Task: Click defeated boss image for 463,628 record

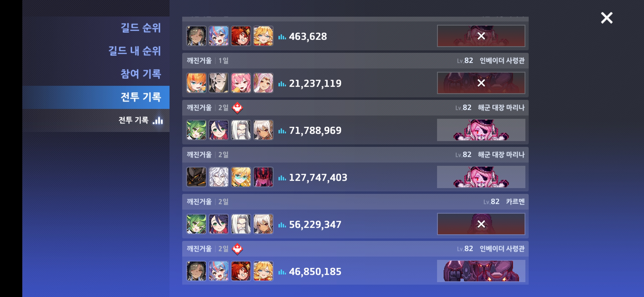Action: (481, 36)
